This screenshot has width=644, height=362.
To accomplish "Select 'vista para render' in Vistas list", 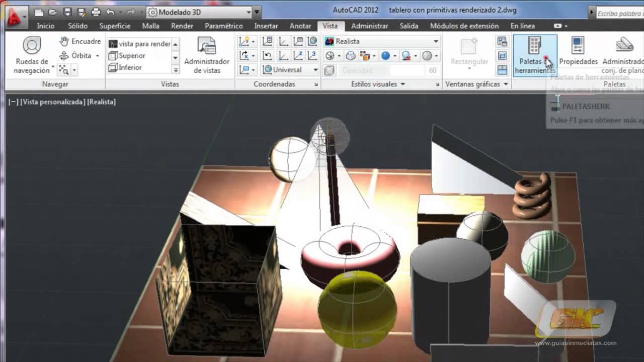I will pos(139,44).
